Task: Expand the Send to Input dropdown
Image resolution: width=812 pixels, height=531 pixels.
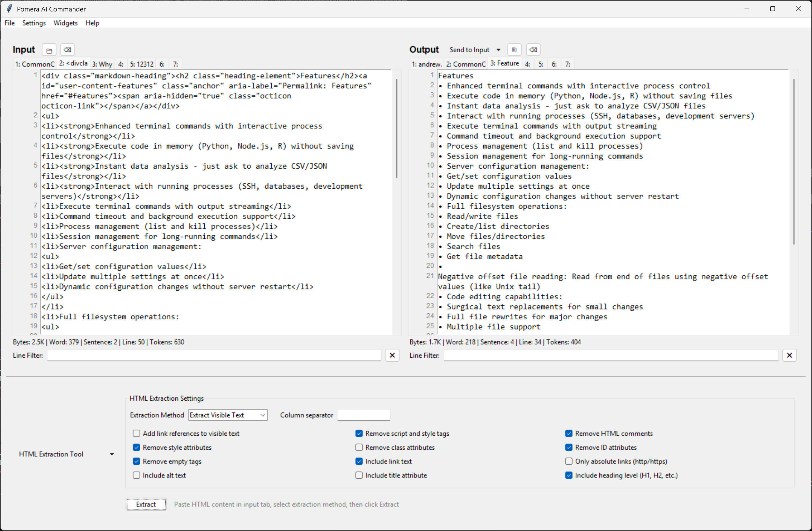Action: tap(499, 50)
